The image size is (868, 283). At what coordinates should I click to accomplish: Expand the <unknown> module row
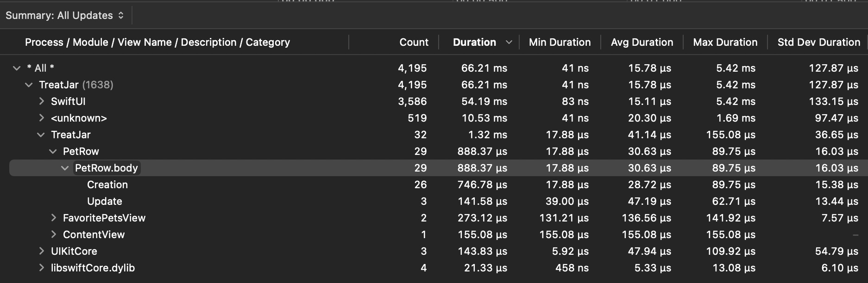point(41,118)
